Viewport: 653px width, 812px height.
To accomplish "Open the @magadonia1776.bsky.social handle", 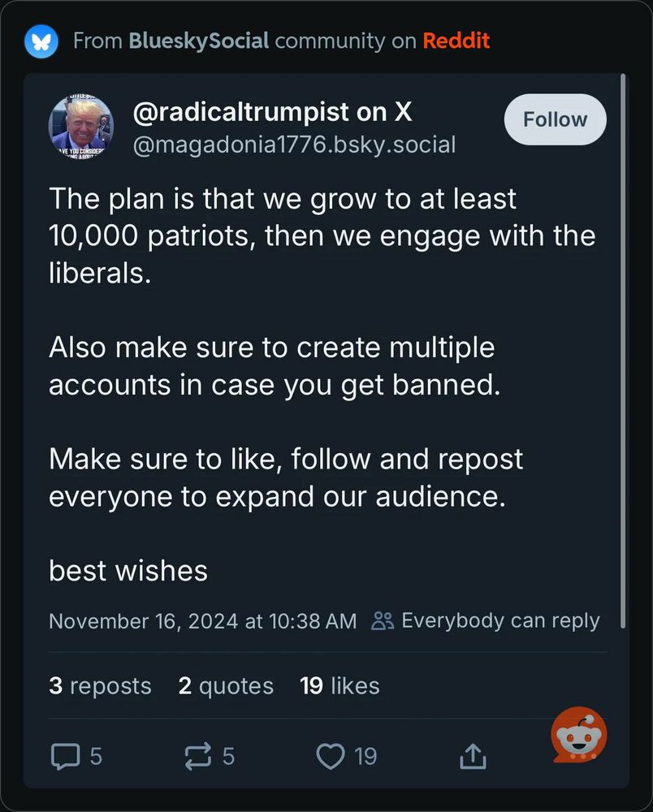I will click(294, 145).
